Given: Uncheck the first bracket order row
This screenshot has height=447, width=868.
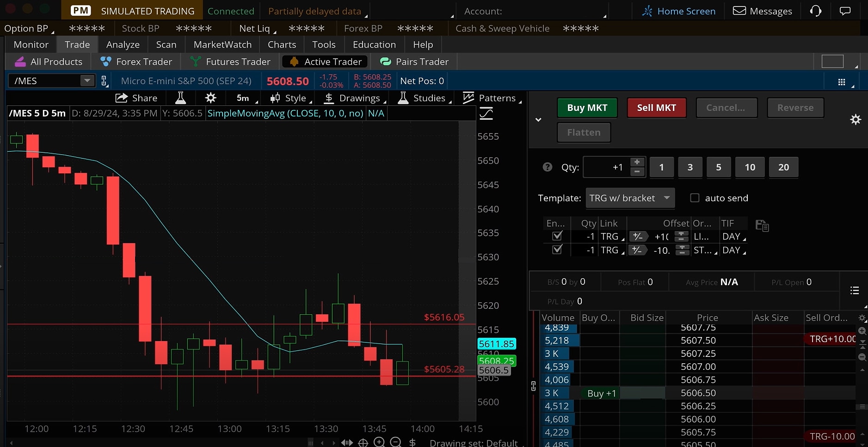Looking at the screenshot, I should [557, 236].
